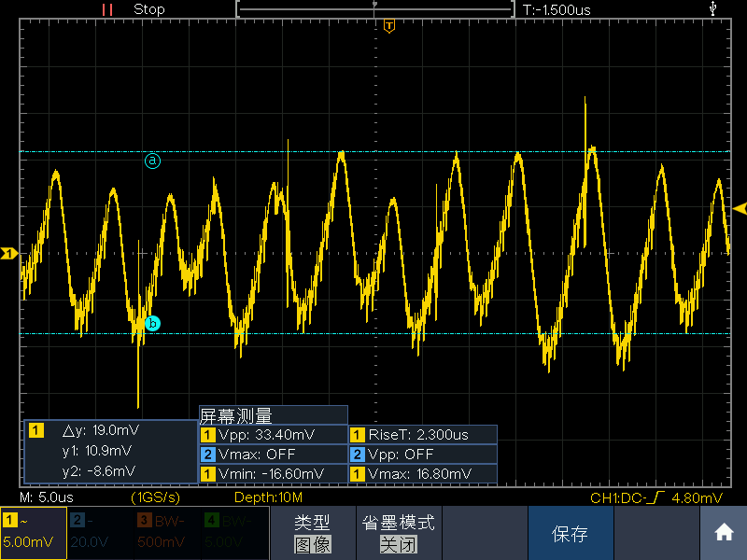This screenshot has height=560, width=747.
Task: Click channel 1 ground level indicator arrow
Action: coord(8,253)
